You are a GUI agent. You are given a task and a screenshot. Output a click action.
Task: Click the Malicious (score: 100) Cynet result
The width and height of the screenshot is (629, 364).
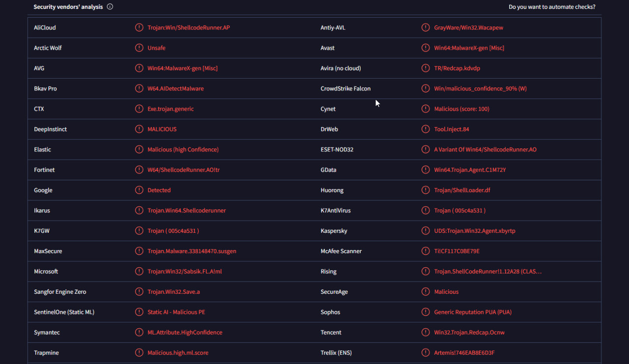[x=462, y=109]
